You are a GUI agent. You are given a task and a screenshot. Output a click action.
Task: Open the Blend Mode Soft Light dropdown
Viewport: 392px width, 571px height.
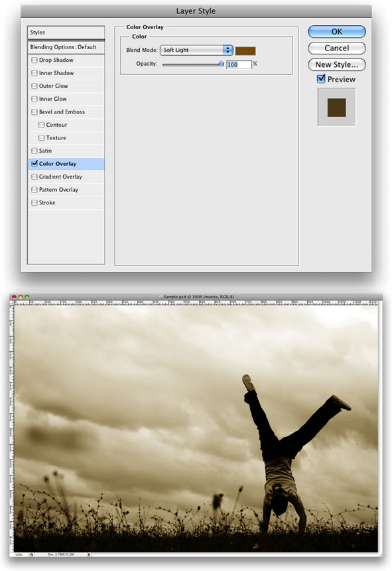pos(196,50)
